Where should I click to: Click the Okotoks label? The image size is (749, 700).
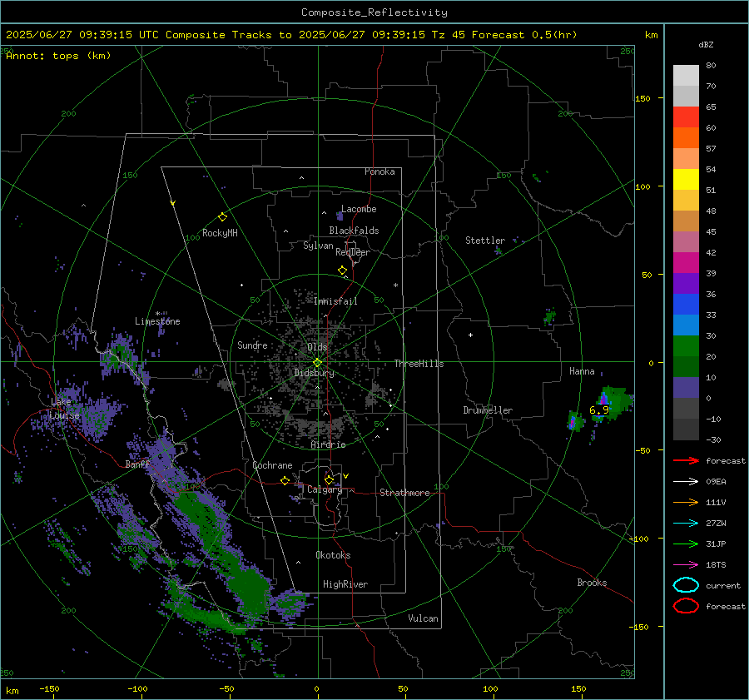click(333, 555)
